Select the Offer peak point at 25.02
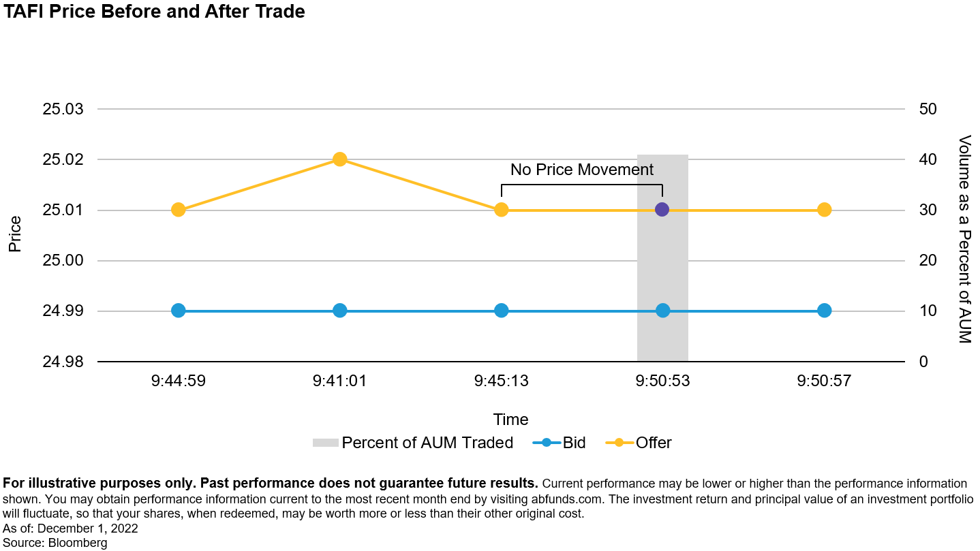Screen dimensions: 980x551 [340, 159]
